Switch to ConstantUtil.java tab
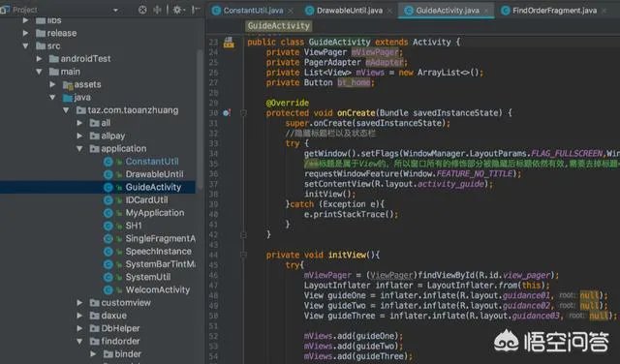 coord(253,11)
